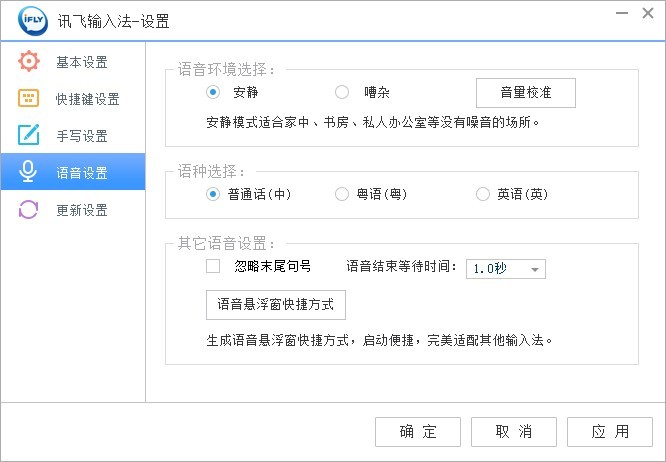Choose 粤语(粤) as the language
This screenshot has width=666, height=462.
342,194
